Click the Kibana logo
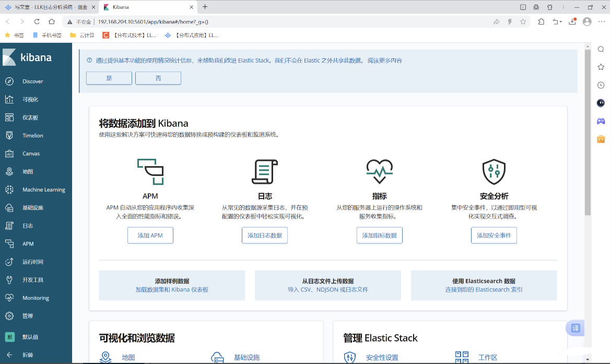This screenshot has height=364, width=611. [27, 57]
